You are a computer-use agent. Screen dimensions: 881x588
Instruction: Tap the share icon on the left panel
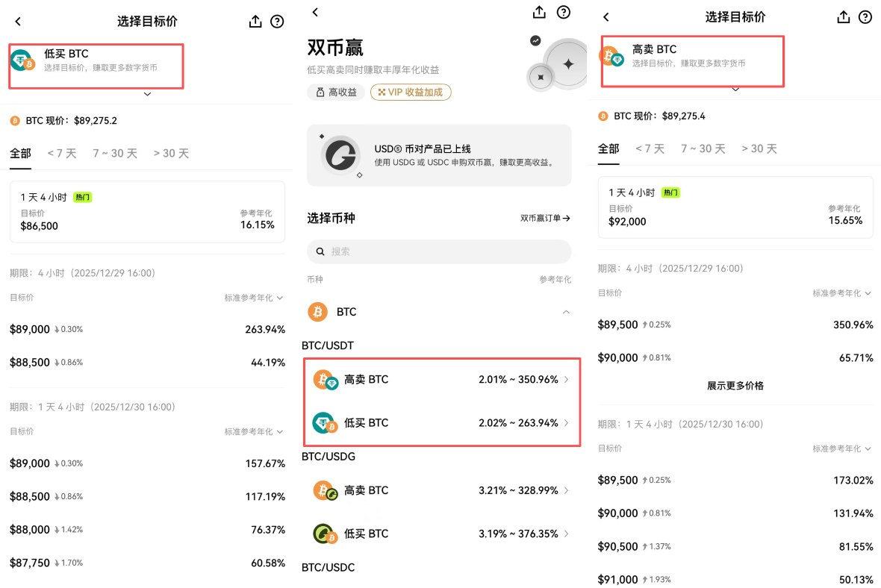[254, 22]
